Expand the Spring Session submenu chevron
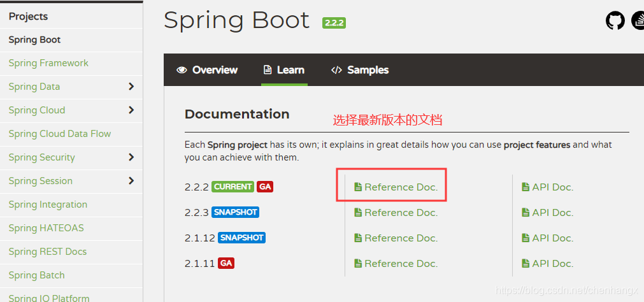 click(x=131, y=180)
